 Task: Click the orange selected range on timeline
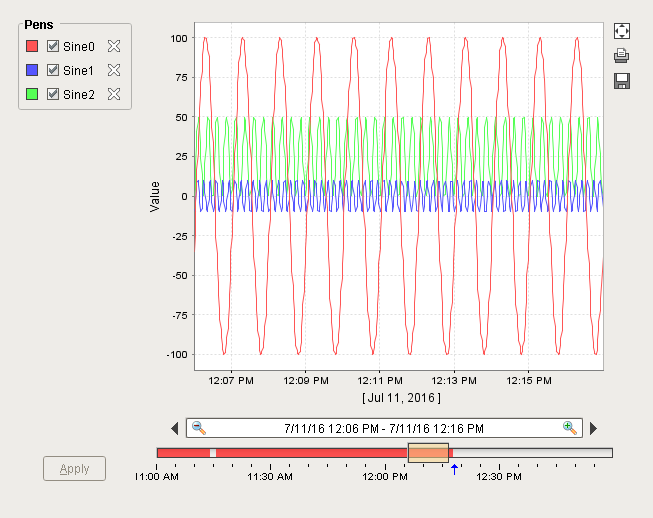pos(428,453)
